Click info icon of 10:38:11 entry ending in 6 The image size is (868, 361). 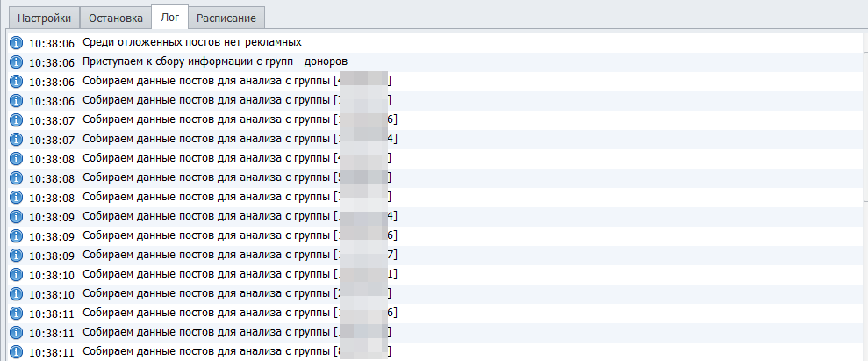16,313
